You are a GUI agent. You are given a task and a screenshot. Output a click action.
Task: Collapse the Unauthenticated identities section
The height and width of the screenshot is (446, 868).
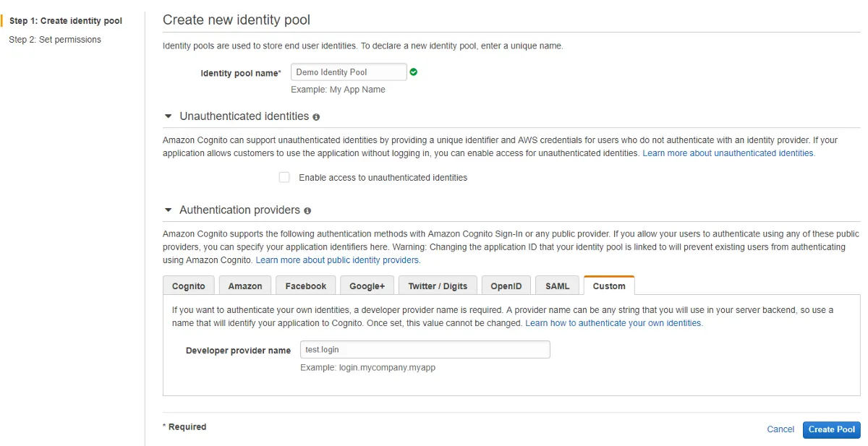click(x=167, y=116)
